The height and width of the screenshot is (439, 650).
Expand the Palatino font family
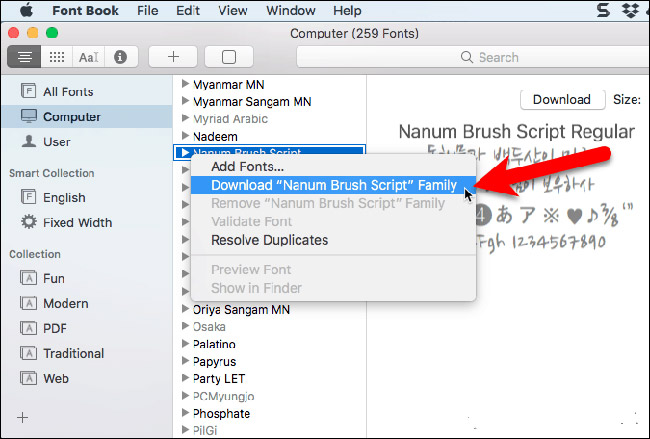[x=185, y=343]
